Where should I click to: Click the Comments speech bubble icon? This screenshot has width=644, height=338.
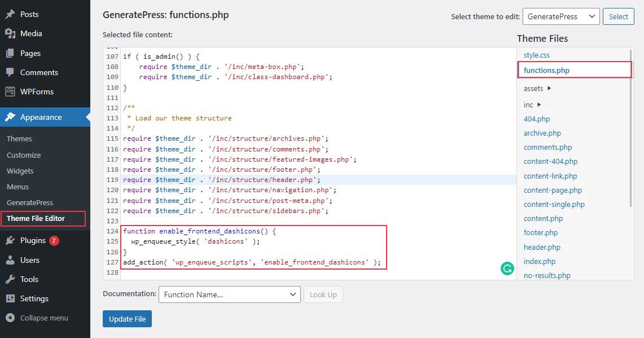coord(10,72)
